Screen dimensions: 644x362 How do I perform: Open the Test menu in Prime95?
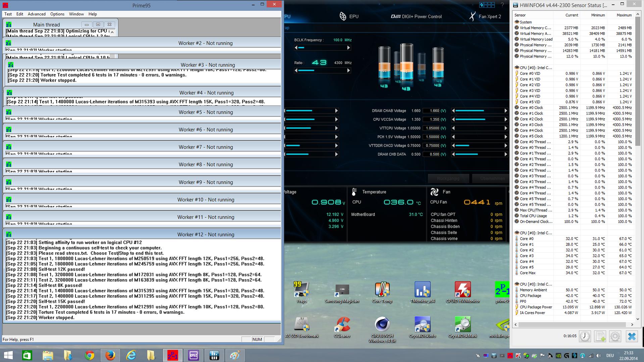click(8, 14)
